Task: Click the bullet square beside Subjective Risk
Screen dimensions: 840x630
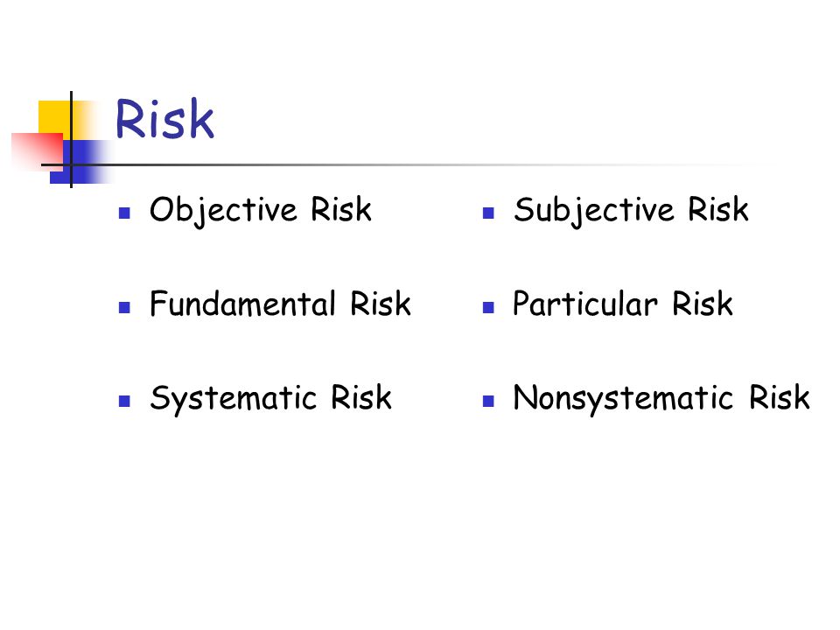Action: (x=488, y=213)
